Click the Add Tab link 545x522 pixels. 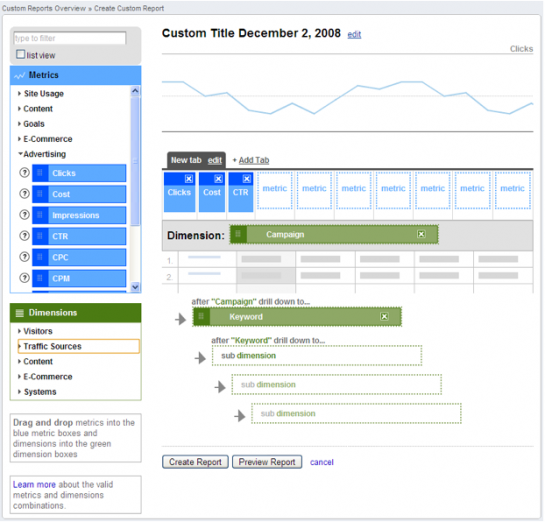coord(254,160)
